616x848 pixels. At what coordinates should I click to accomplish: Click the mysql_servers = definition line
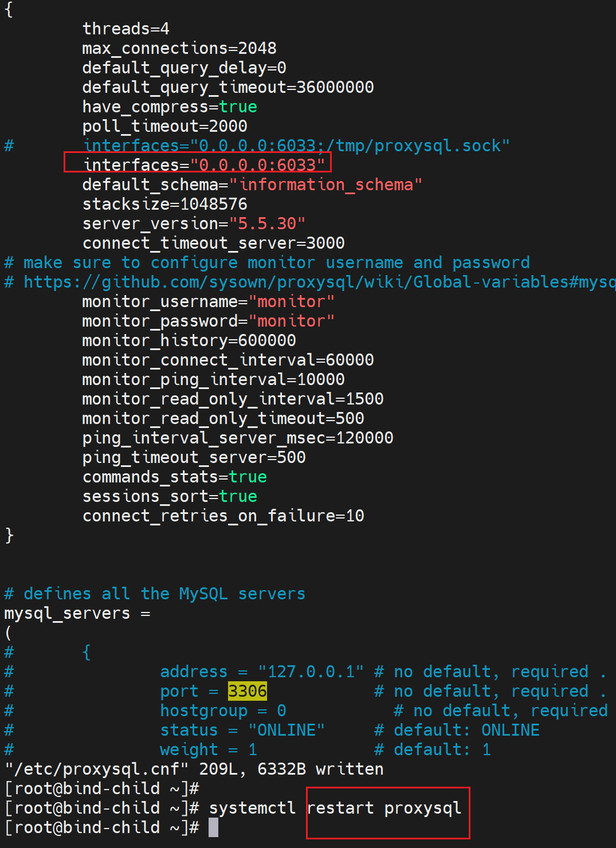point(77,614)
